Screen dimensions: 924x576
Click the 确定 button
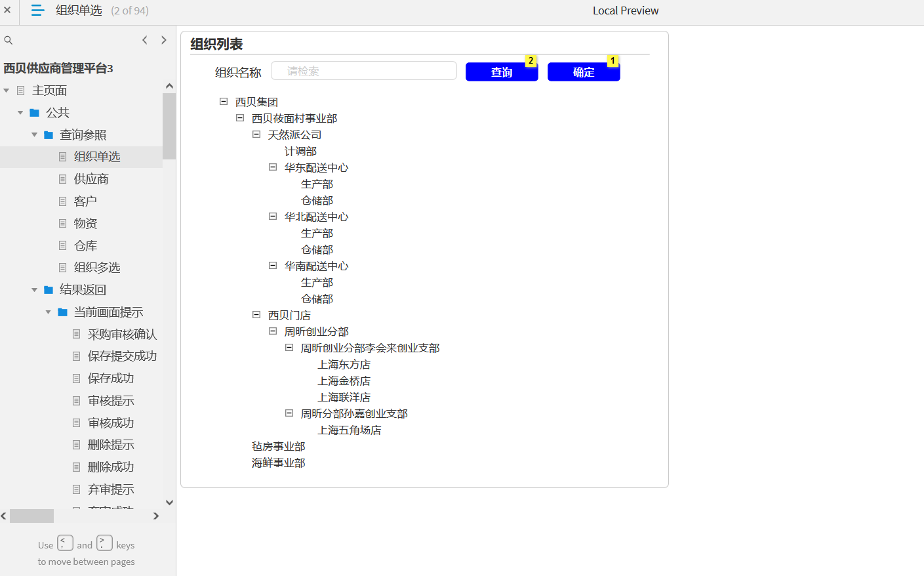click(x=584, y=72)
